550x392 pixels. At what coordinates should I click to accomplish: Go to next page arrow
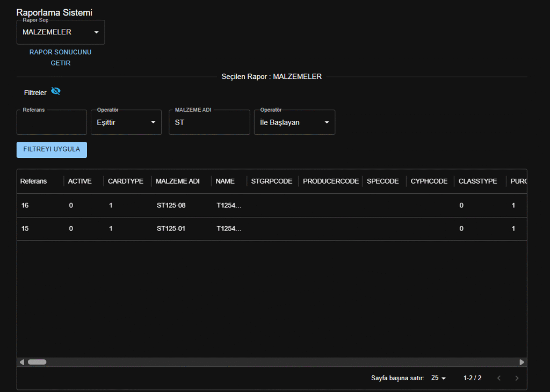click(517, 378)
